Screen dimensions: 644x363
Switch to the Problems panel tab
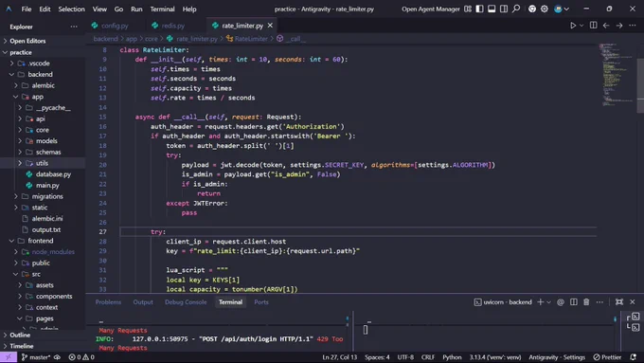tap(108, 302)
